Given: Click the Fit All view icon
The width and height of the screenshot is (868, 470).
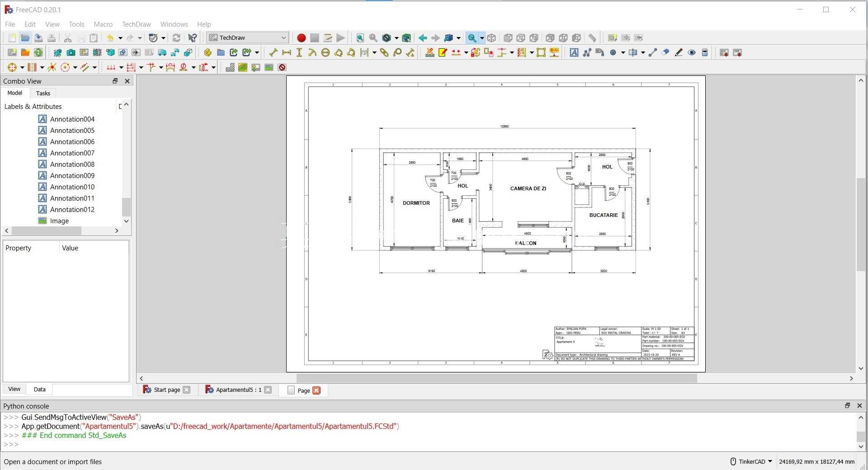Looking at the screenshot, I should (x=360, y=38).
